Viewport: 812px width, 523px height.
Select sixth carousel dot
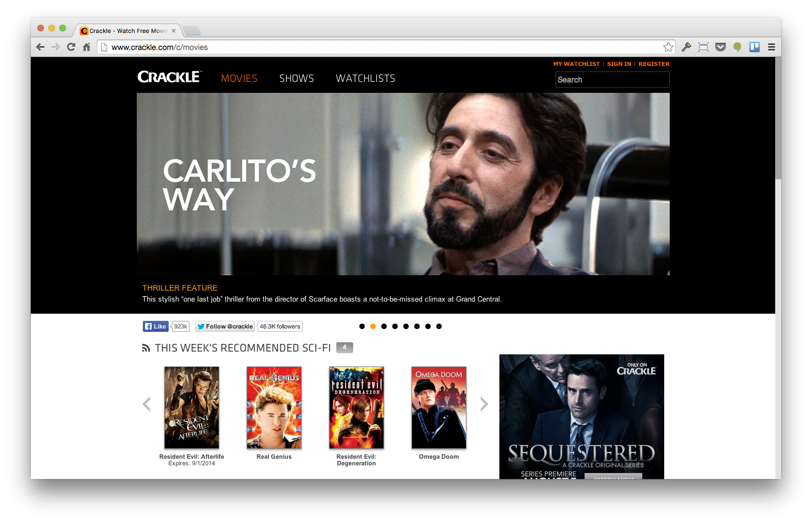417,326
